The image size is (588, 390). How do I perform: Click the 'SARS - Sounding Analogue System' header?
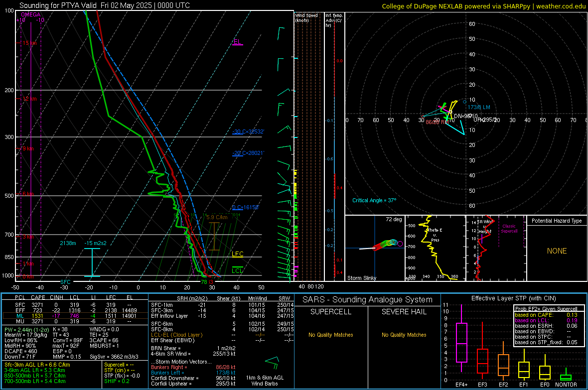[x=367, y=300]
